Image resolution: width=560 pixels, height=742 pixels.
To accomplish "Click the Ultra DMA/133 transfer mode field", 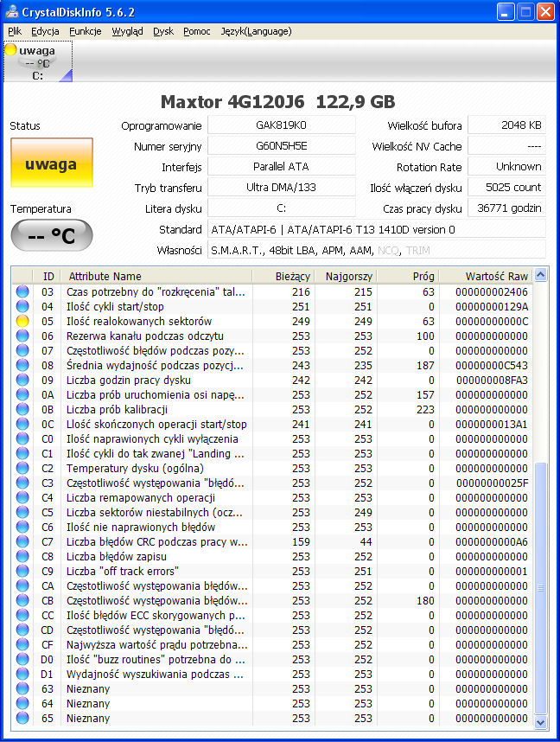I will [x=282, y=188].
